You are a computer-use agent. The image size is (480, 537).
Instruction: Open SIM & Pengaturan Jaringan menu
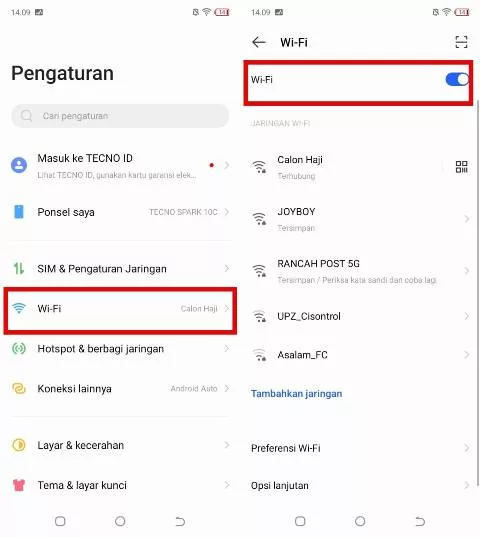coord(120,268)
